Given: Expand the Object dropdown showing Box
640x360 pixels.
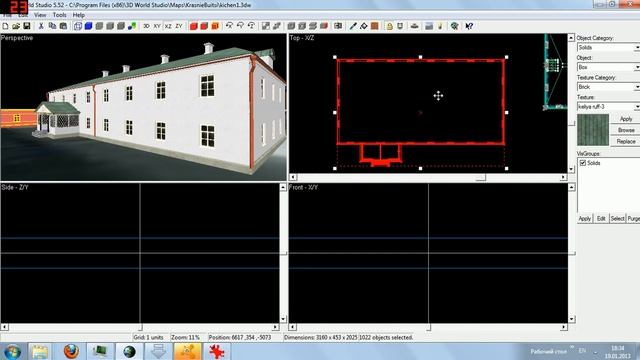Looking at the screenshot, I should tap(637, 67).
